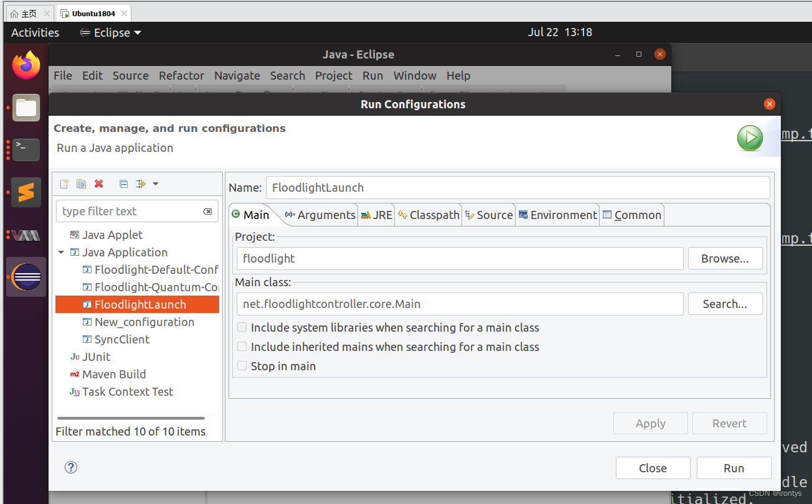This screenshot has width=812, height=504.
Task: Toggle the Stop in main checkbox
Action: [242, 366]
